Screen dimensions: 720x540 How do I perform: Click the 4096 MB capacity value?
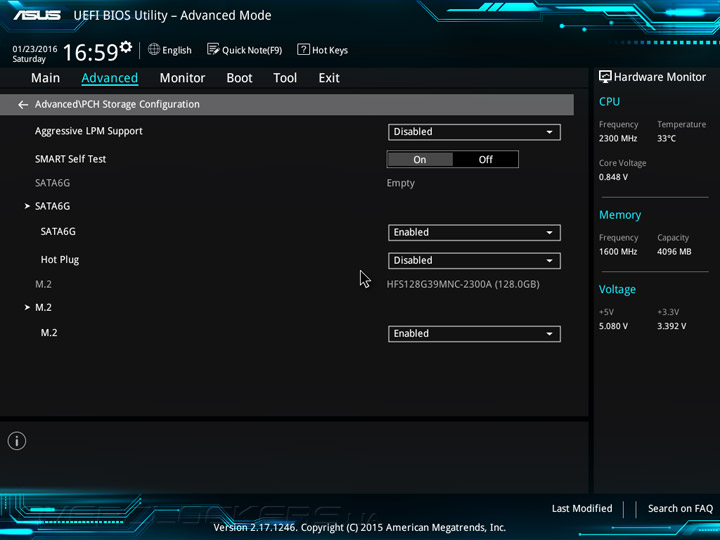pos(674,252)
